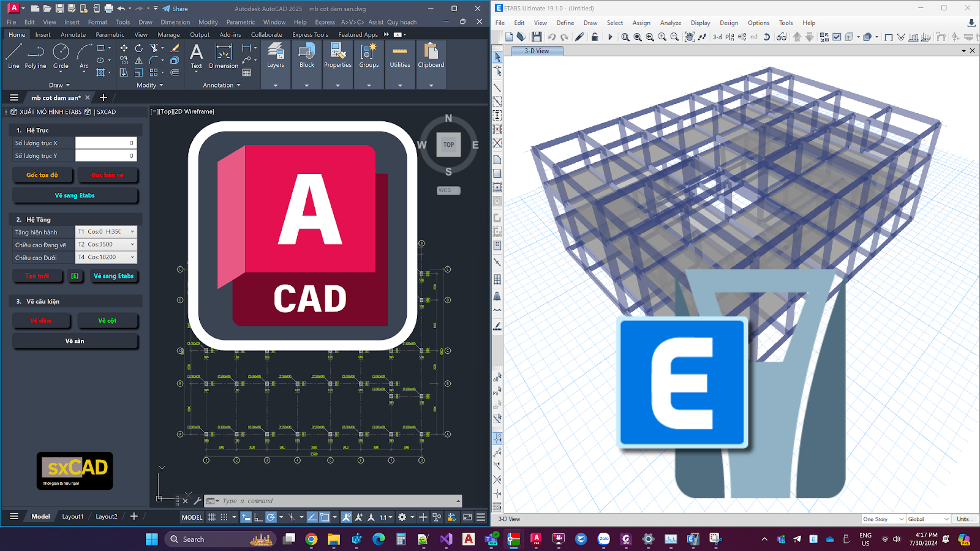Open Chiều cao Đang vẽ dropdown

tap(106, 244)
